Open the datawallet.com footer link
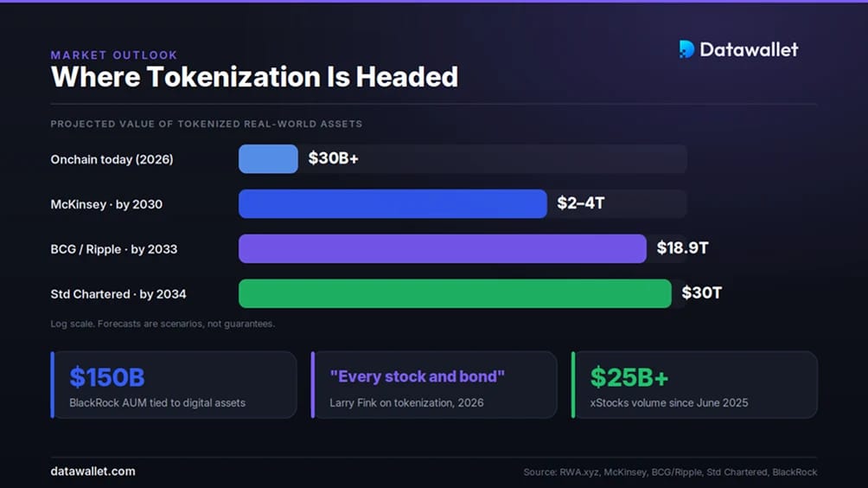This screenshot has height=488, width=868. coord(93,472)
